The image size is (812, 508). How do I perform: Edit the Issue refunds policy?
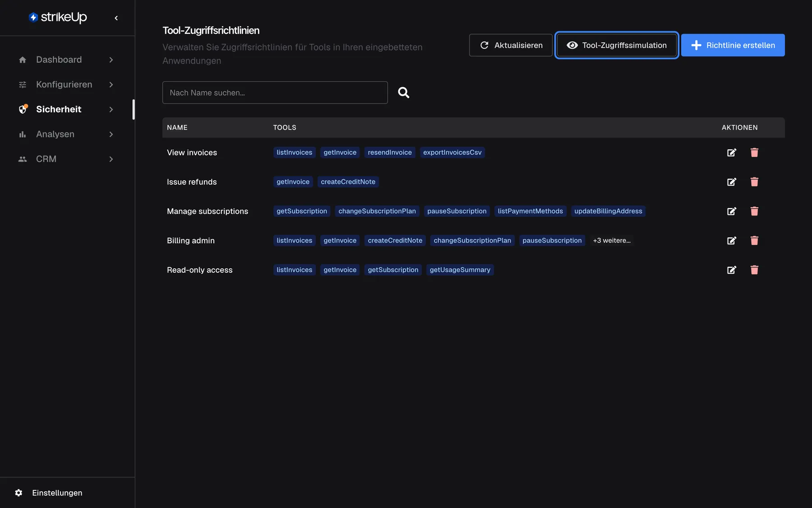coord(732,182)
